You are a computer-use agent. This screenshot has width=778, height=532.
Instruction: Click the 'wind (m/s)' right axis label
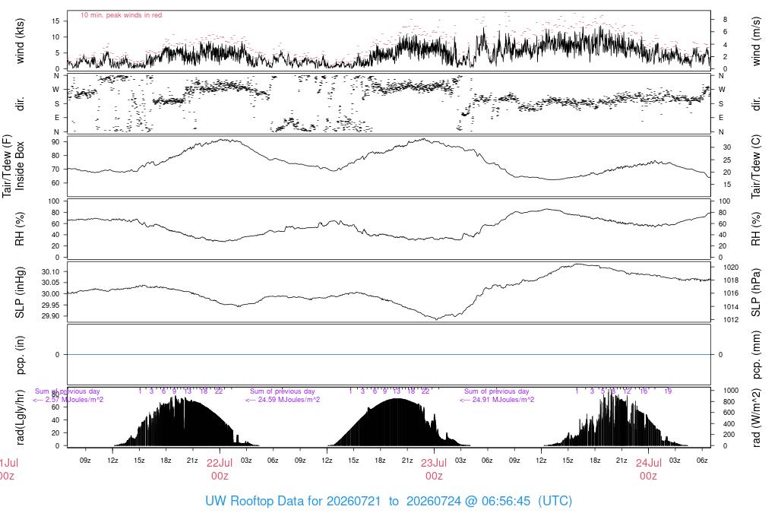[x=756, y=41]
